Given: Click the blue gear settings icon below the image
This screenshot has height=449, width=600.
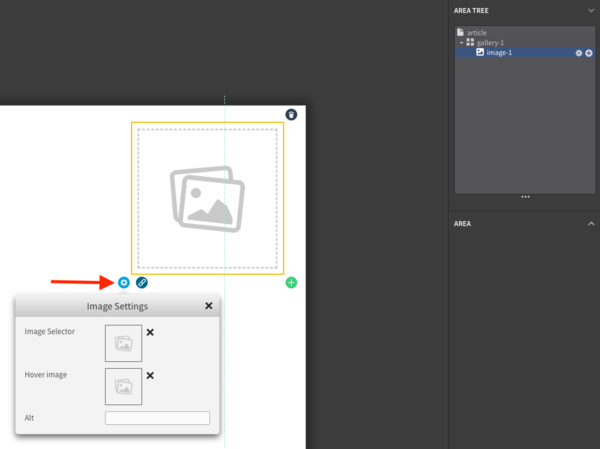Looking at the screenshot, I should (123, 283).
